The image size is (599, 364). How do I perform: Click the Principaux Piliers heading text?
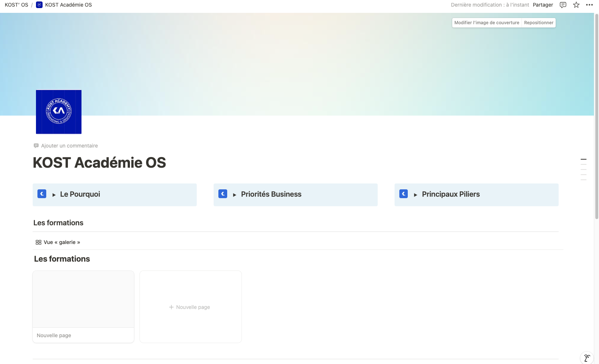tap(451, 194)
